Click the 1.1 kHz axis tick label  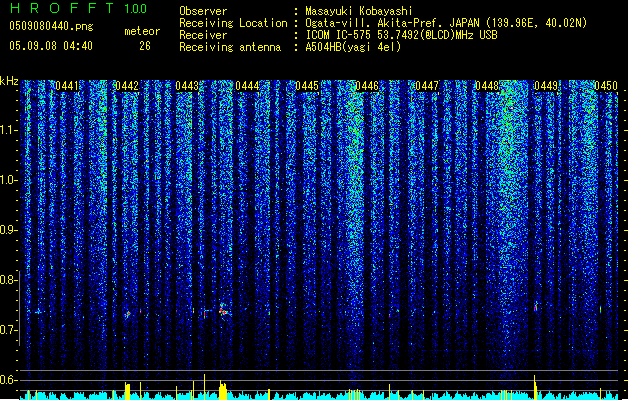8,130
